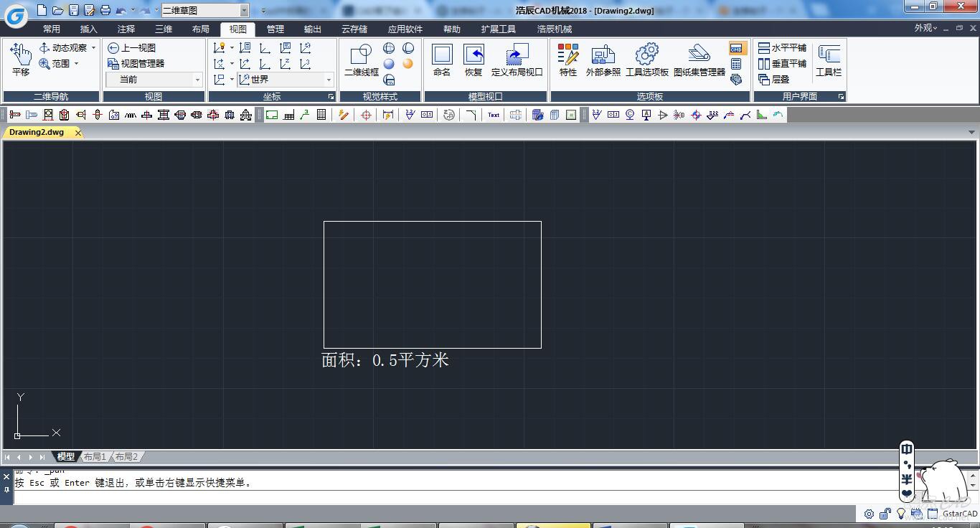Open Sheet Set Manager (图纸集管理器)

(x=699, y=59)
